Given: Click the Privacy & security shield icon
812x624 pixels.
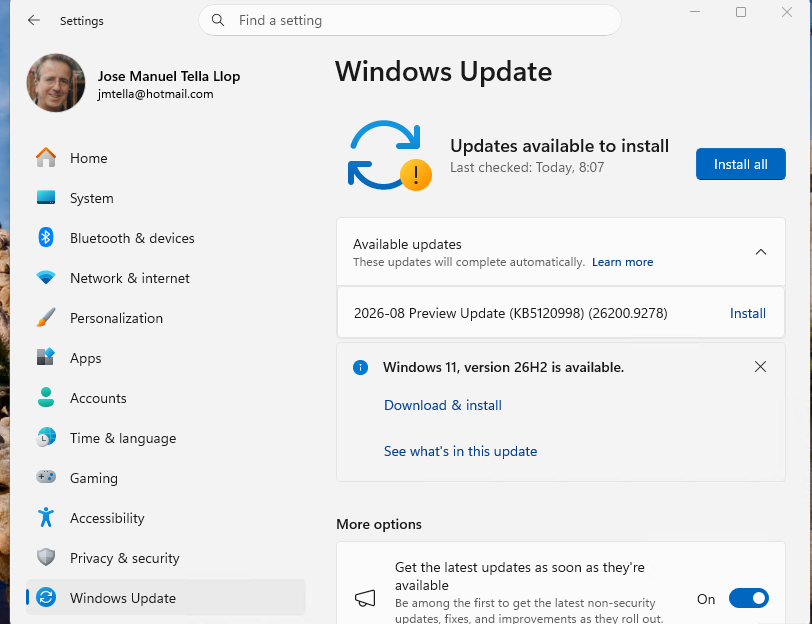Looking at the screenshot, I should point(46,557).
